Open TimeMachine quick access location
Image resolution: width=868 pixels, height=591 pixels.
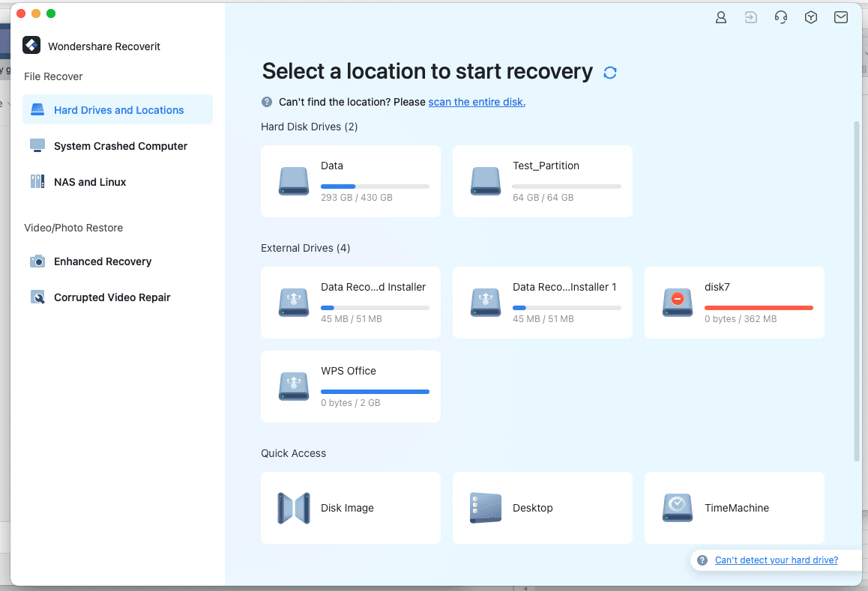coord(735,508)
